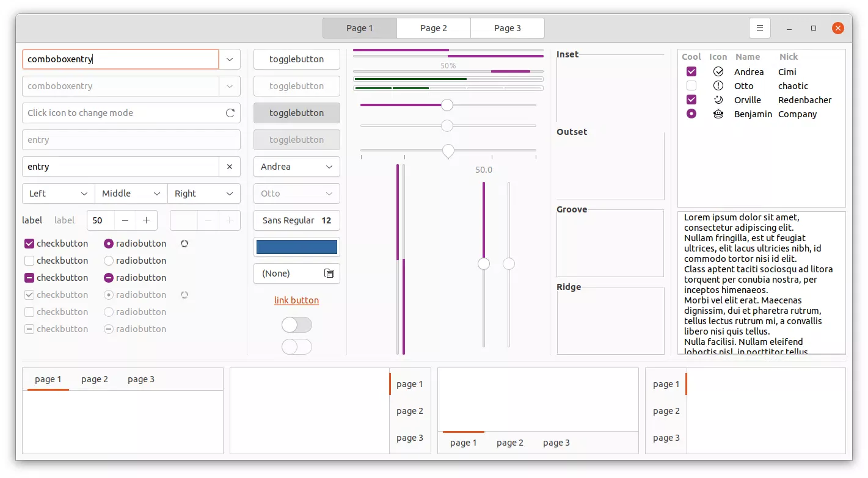Expand the Middle dropdown
Screen dimensions: 868x478
click(131, 194)
